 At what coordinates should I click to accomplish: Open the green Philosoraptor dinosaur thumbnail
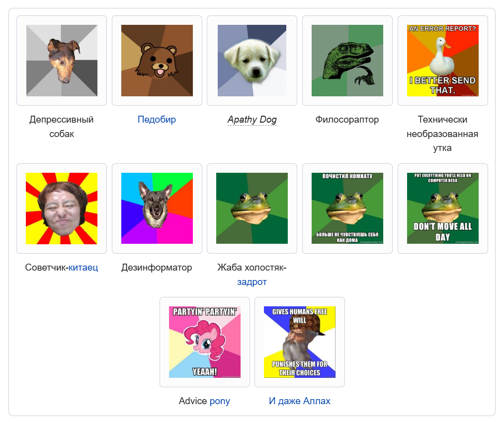coord(347,61)
